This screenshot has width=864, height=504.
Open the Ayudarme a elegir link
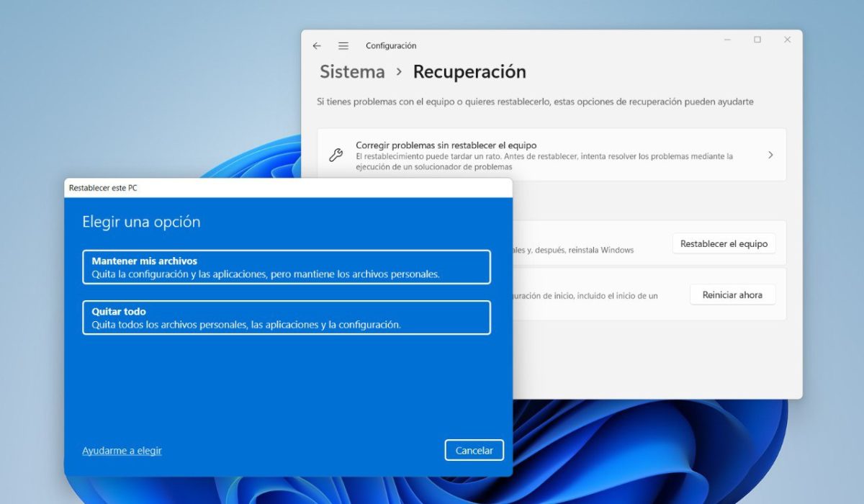coord(122,451)
